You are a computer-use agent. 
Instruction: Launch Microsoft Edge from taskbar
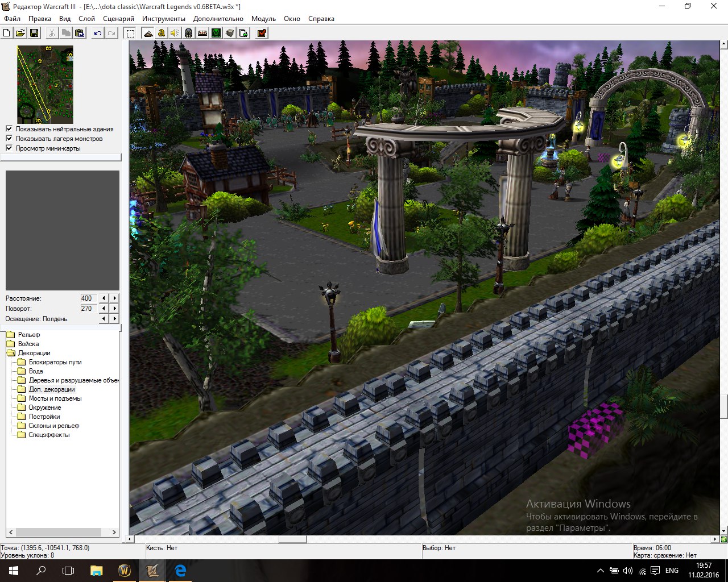click(x=180, y=571)
